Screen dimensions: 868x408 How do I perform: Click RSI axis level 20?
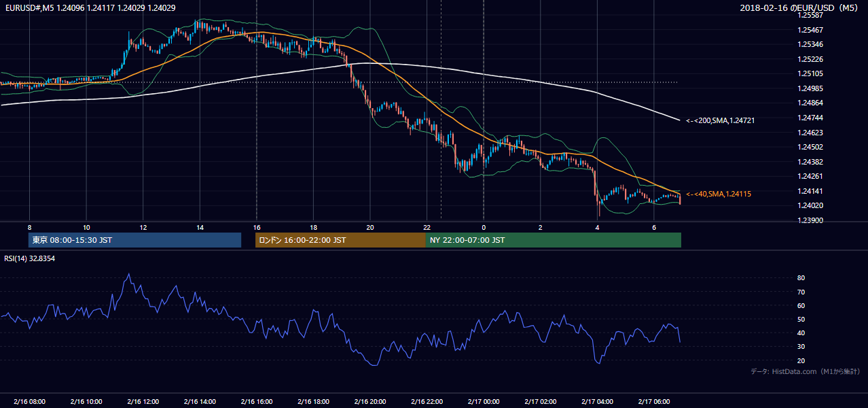click(801, 360)
